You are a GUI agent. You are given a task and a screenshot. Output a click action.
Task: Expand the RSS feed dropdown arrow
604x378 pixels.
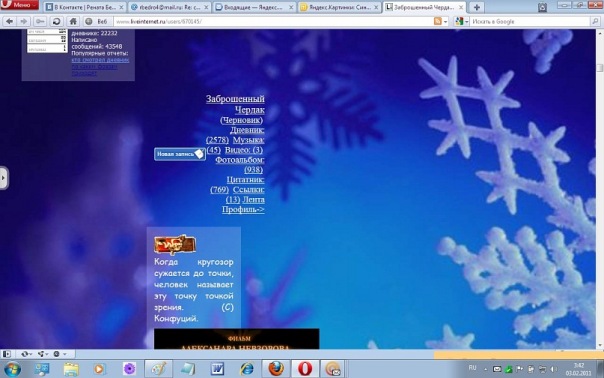point(446,22)
